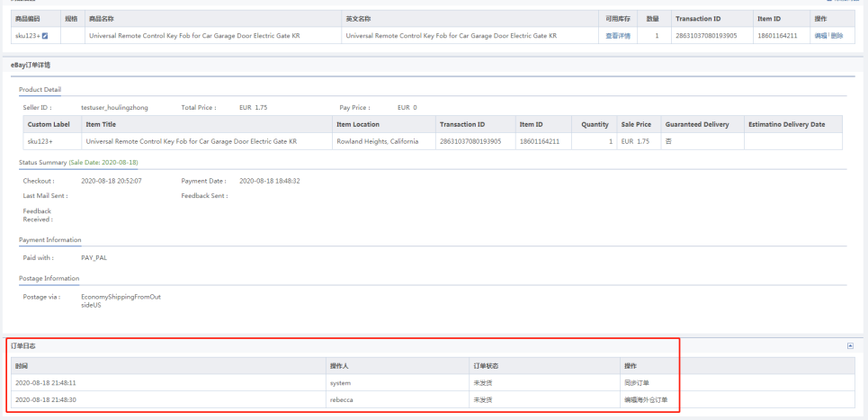
Task: Select the 操作人 column header in order log
Action: pos(339,366)
